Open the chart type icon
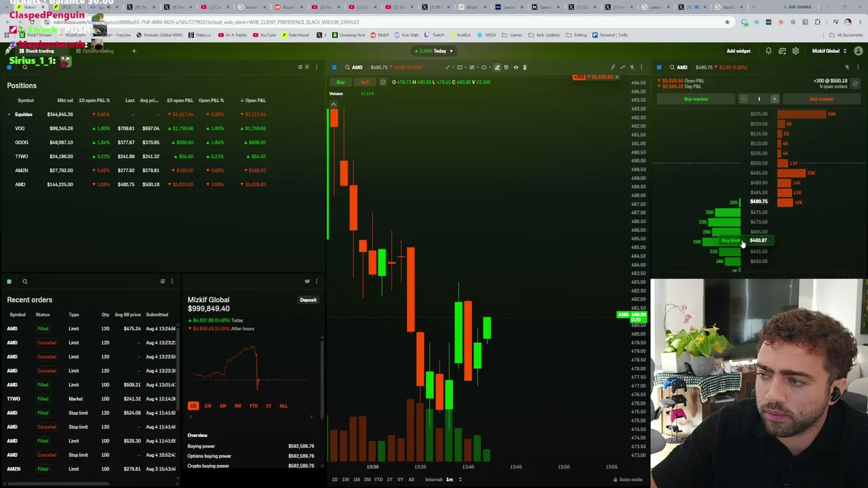 [x=623, y=67]
